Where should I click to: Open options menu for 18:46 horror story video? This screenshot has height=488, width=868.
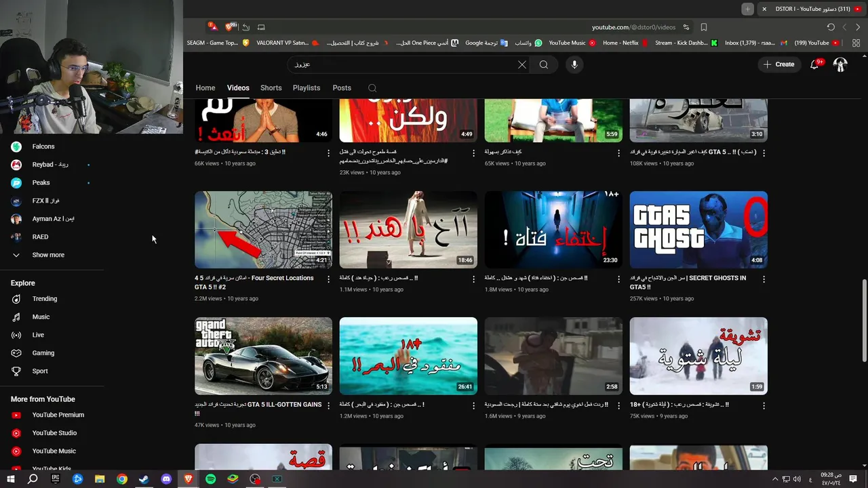473,279
